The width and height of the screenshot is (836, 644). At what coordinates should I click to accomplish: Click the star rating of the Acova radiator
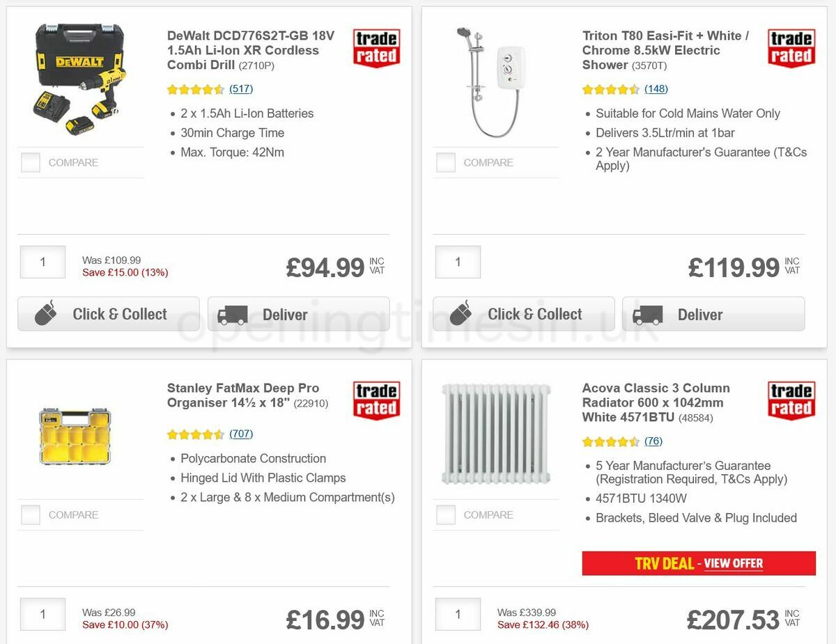point(611,441)
